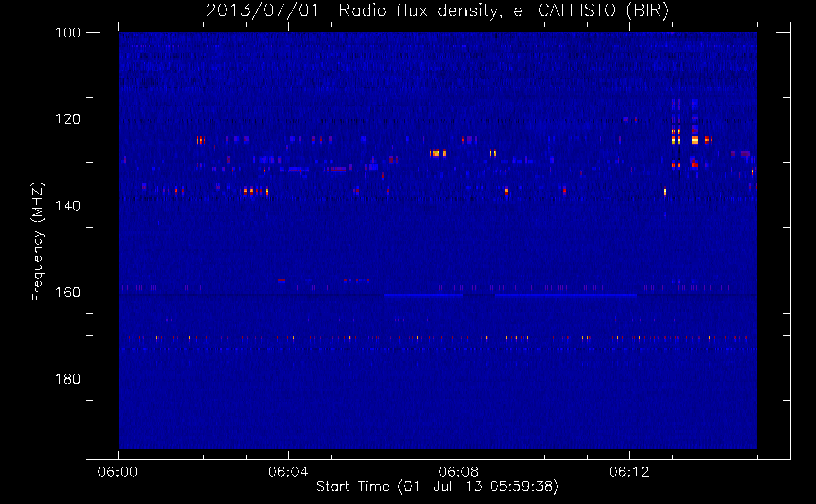Click the '06:12' time tick label
This screenshot has width=816, height=504.
coord(629,472)
